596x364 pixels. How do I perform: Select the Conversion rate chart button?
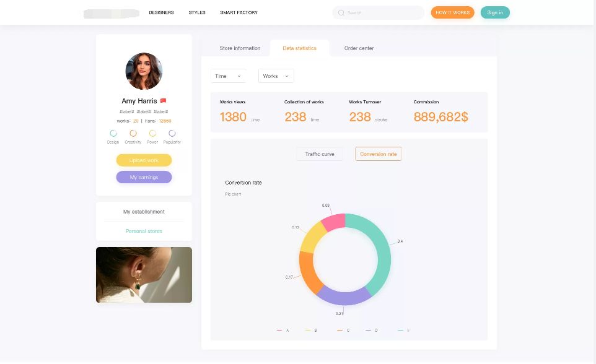[x=378, y=154]
